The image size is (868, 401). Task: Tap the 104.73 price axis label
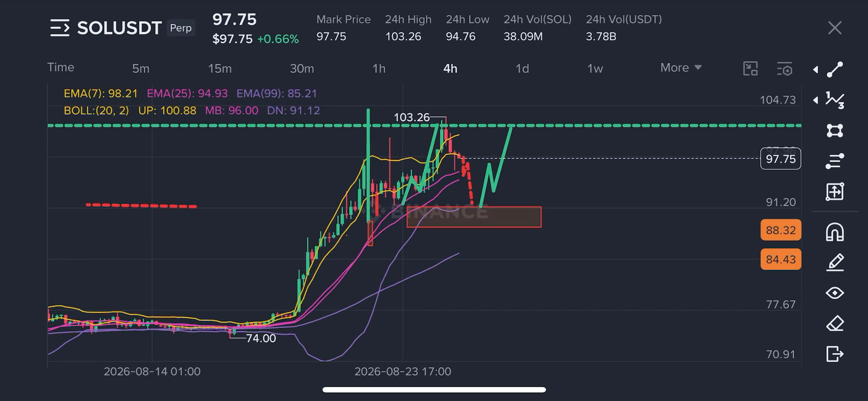click(x=778, y=100)
